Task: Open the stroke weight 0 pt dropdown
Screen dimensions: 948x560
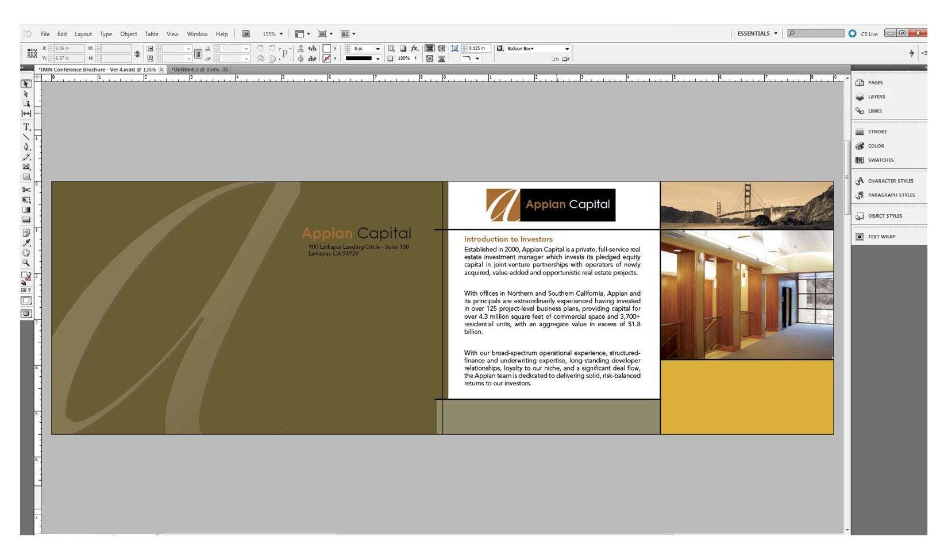Action: coord(377,49)
